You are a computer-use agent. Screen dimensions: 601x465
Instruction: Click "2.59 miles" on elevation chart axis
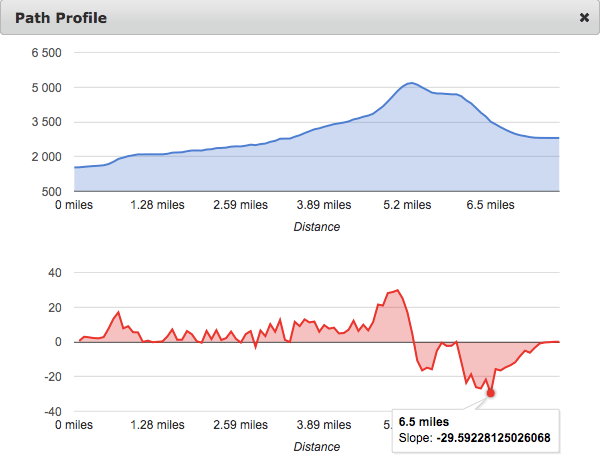click(x=241, y=205)
